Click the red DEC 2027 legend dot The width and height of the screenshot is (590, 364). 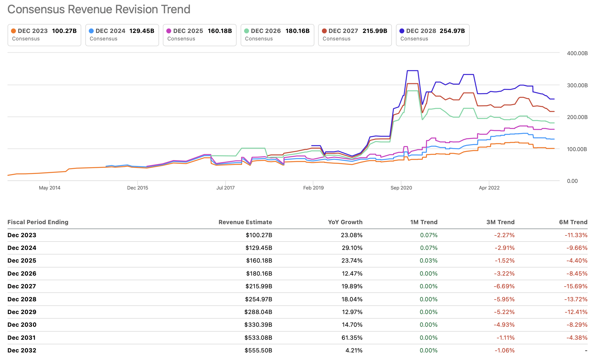324,31
